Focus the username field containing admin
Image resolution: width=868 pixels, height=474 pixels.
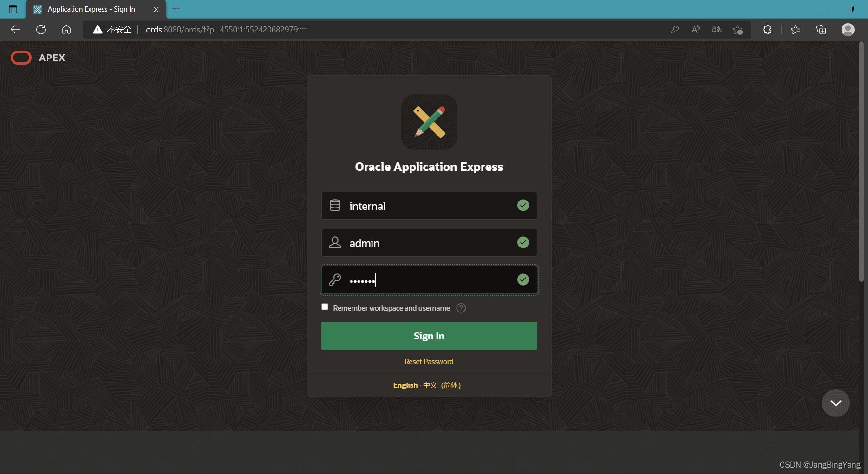[429, 243]
